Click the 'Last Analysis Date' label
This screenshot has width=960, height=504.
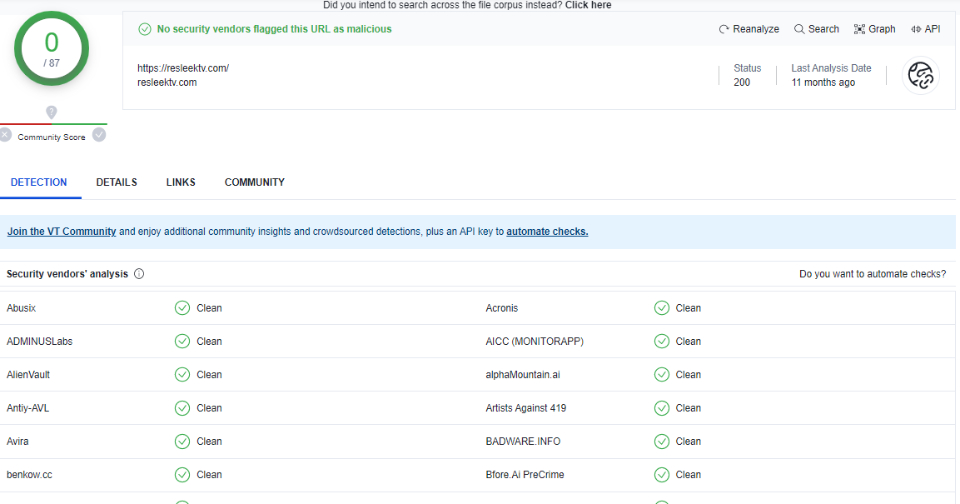831,68
